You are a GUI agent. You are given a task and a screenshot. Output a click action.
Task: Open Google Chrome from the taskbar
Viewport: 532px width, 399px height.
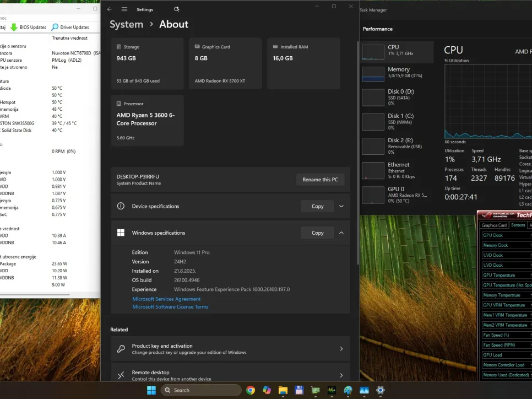pyautogui.click(x=251, y=390)
